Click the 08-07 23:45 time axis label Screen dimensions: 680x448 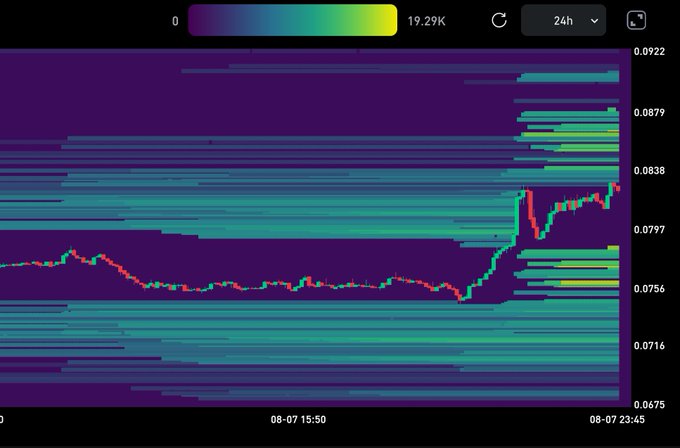point(617,419)
